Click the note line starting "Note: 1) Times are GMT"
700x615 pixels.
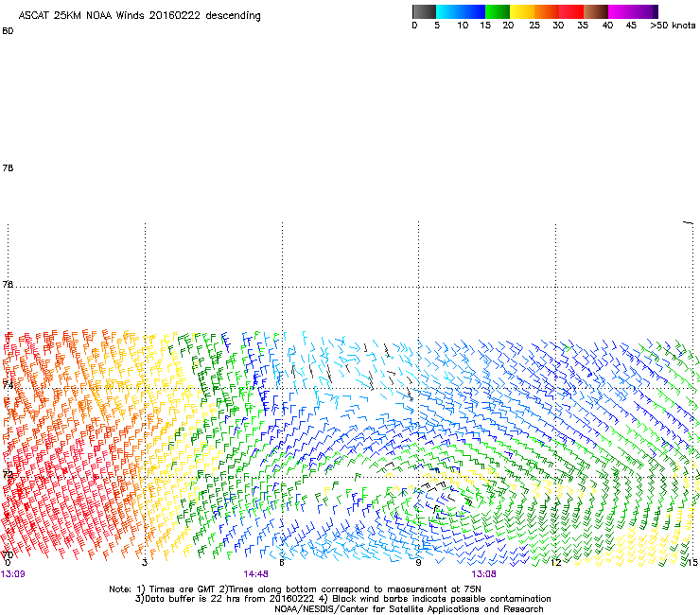pyautogui.click(x=295, y=589)
